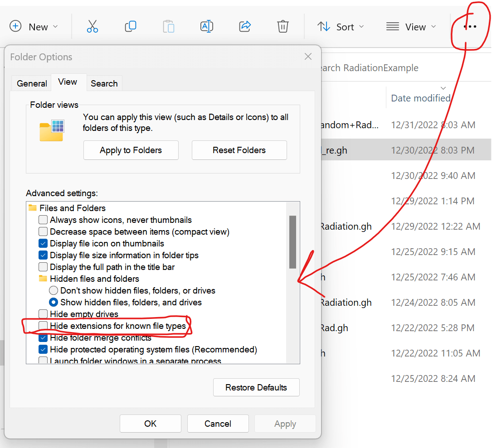This screenshot has height=448, width=492.
Task: Select file dated 12/25/2022 9:15 AM
Action: coord(406,252)
